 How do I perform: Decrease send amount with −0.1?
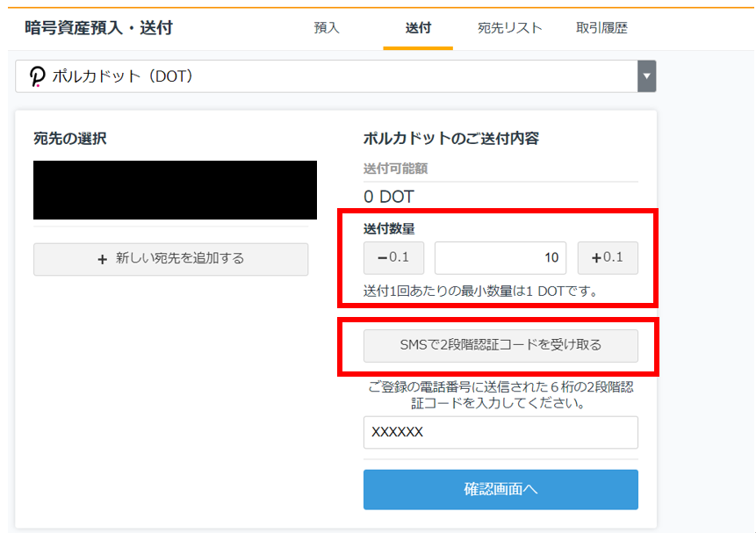pyautogui.click(x=393, y=258)
